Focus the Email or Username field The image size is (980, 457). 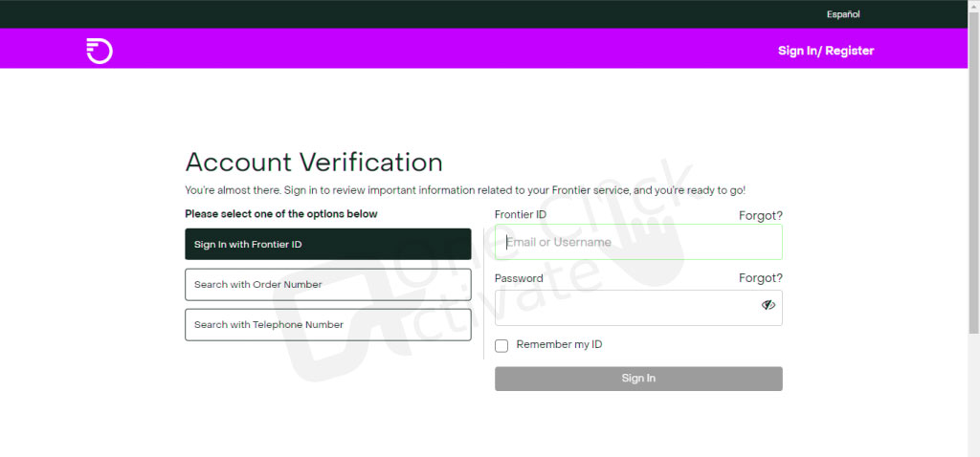click(638, 242)
